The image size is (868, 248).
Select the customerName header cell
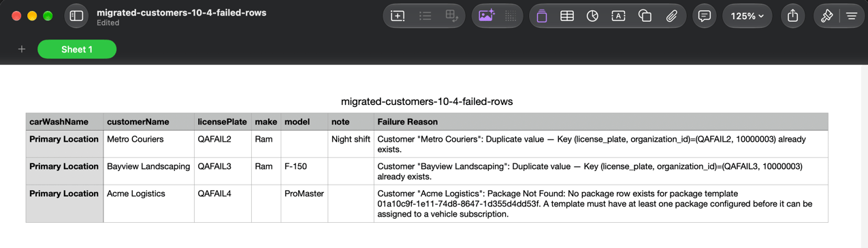[x=149, y=122]
